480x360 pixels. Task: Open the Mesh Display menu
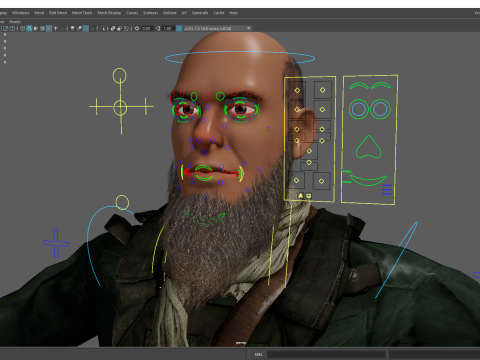pyautogui.click(x=109, y=13)
